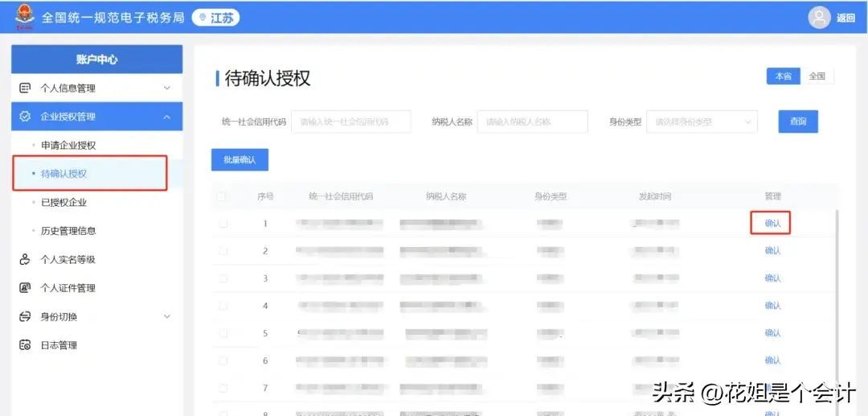This screenshot has width=868, height=416.
Task: Click the 个人实名等级 person icon
Action: [25, 259]
